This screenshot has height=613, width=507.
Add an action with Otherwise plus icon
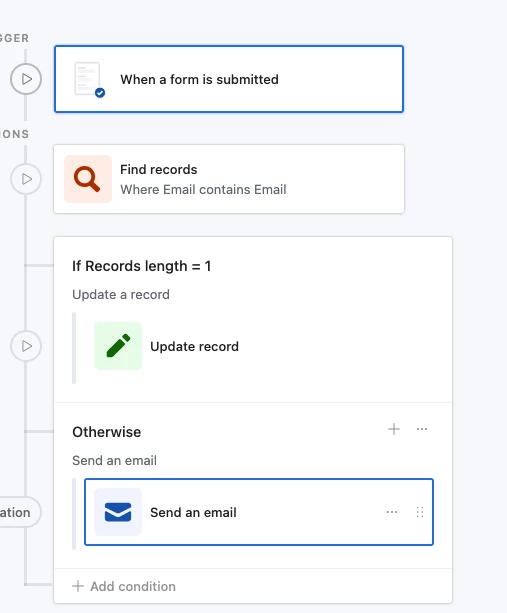tap(394, 429)
